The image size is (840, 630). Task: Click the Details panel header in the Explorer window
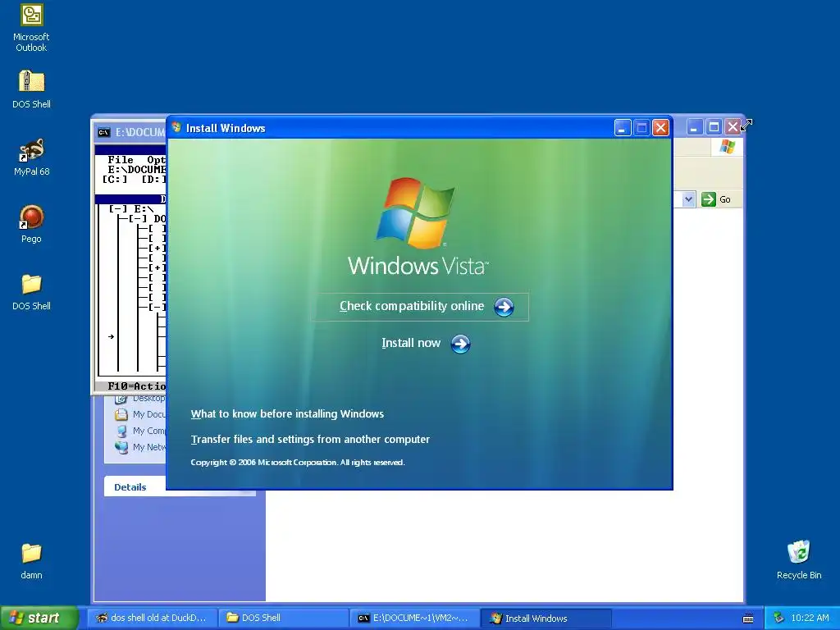pyautogui.click(x=180, y=487)
